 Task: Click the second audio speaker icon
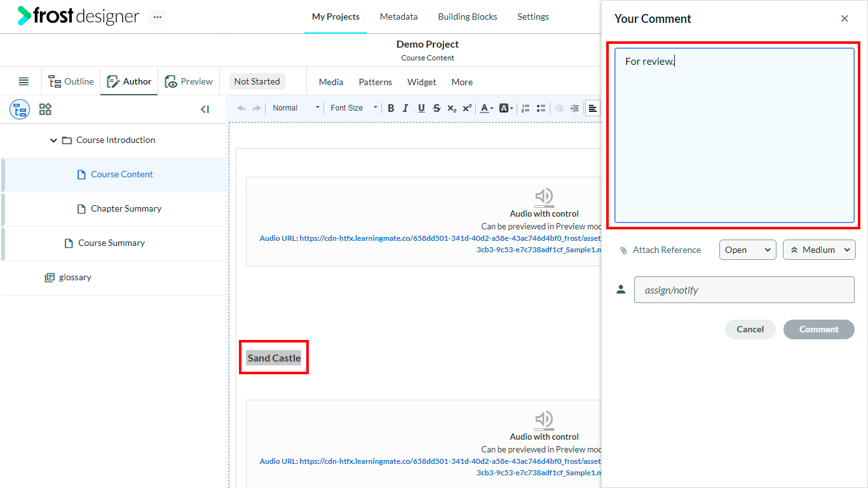click(x=544, y=419)
